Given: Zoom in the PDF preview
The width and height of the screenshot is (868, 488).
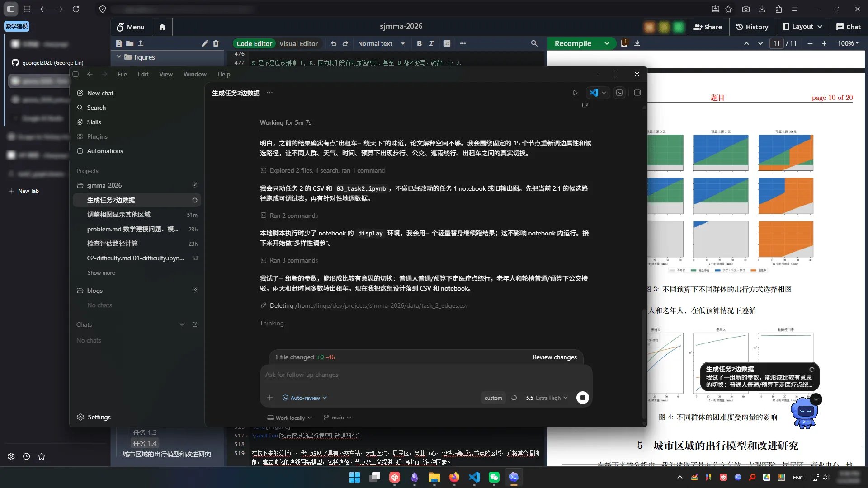Looking at the screenshot, I should click(x=824, y=44).
